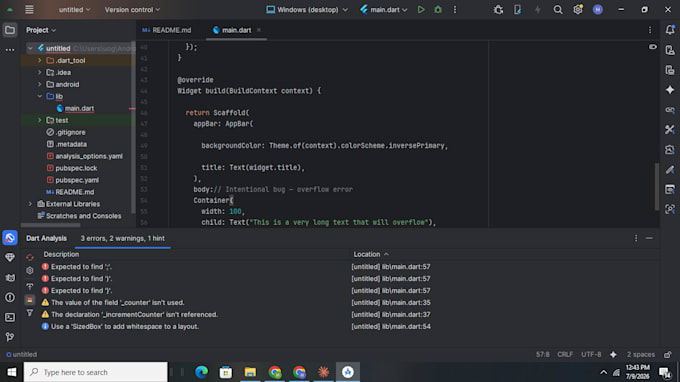Image resolution: width=680 pixels, height=382 pixels.
Task: Open the notifications bell
Action: (x=670, y=30)
